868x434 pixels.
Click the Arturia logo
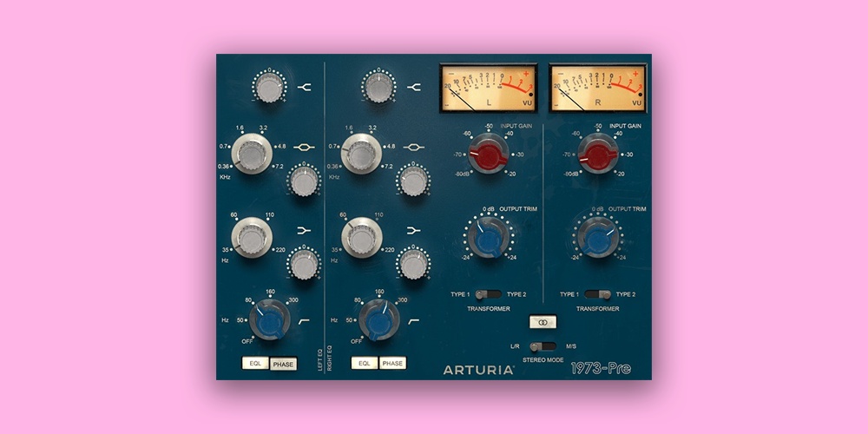click(x=478, y=370)
